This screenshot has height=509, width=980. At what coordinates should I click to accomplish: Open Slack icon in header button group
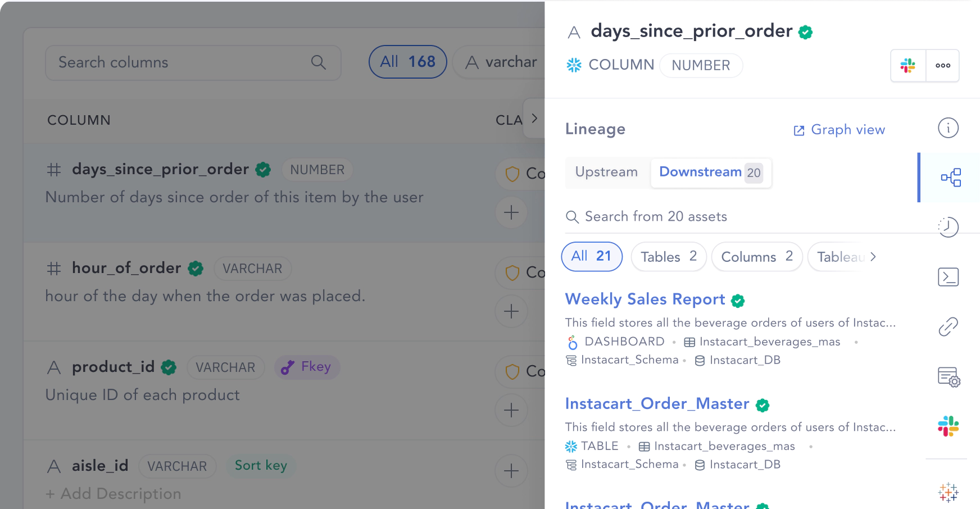[x=908, y=66]
